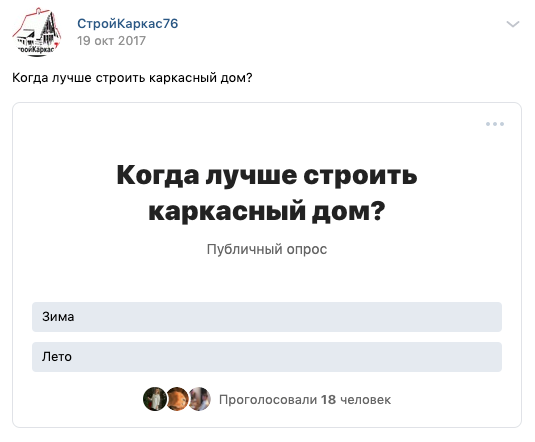
Task: Click the Публичный опрос label
Action: [x=267, y=249]
